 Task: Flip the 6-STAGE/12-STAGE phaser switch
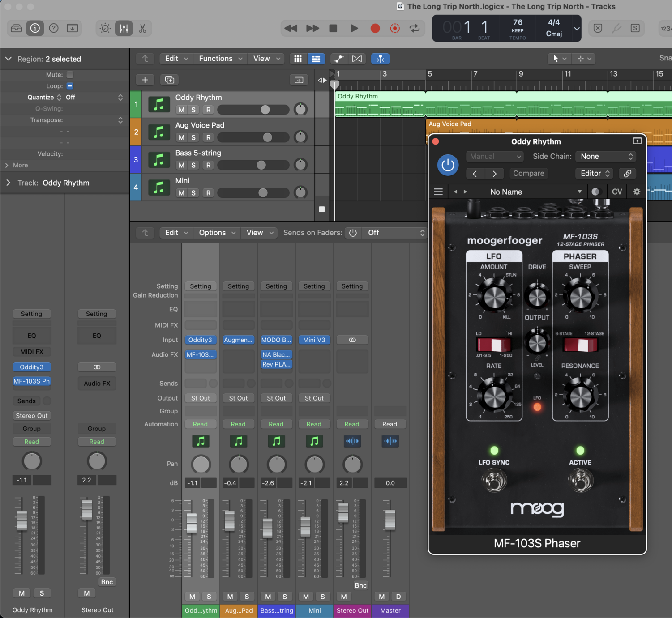pyautogui.click(x=580, y=345)
